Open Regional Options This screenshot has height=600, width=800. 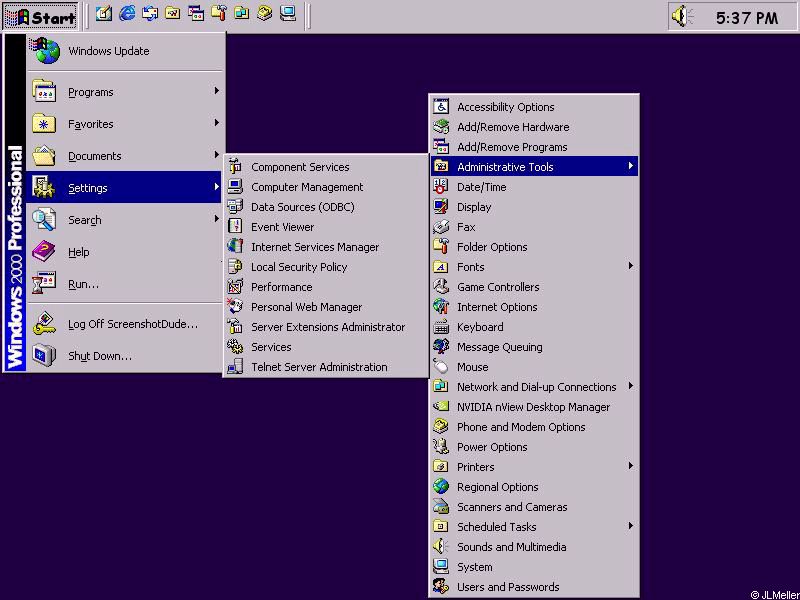click(x=534, y=487)
